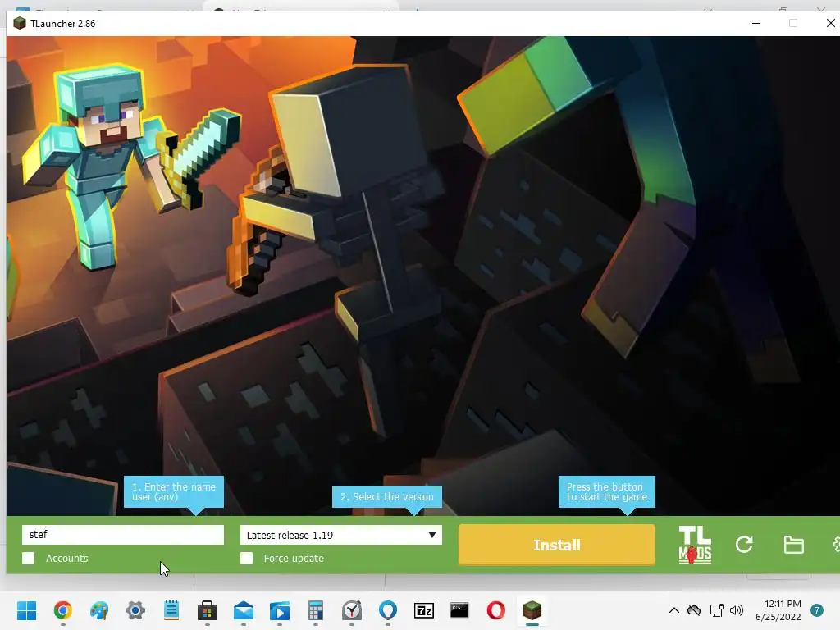Open network status in system tray
The width and height of the screenshot is (840, 630).
coord(716,610)
